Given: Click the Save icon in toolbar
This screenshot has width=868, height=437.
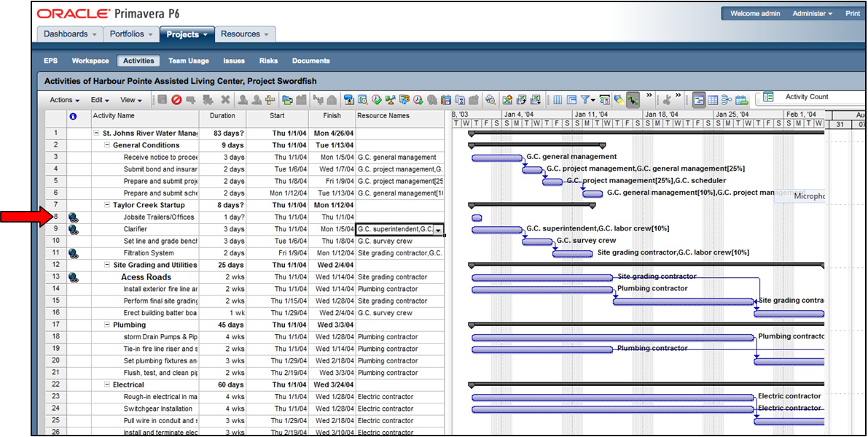Looking at the screenshot, I should coord(162,100).
